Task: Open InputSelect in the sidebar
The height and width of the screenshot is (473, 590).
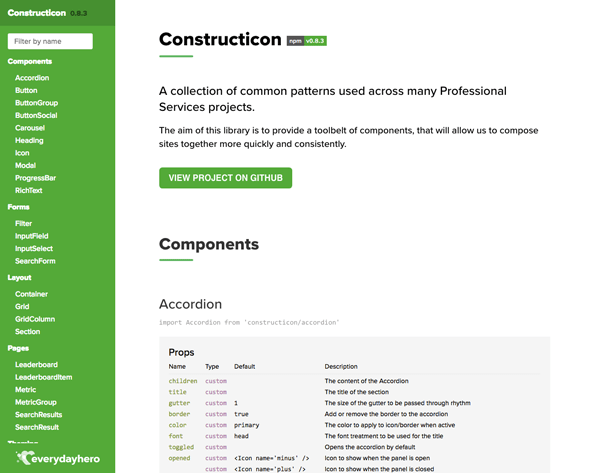Action: point(34,248)
